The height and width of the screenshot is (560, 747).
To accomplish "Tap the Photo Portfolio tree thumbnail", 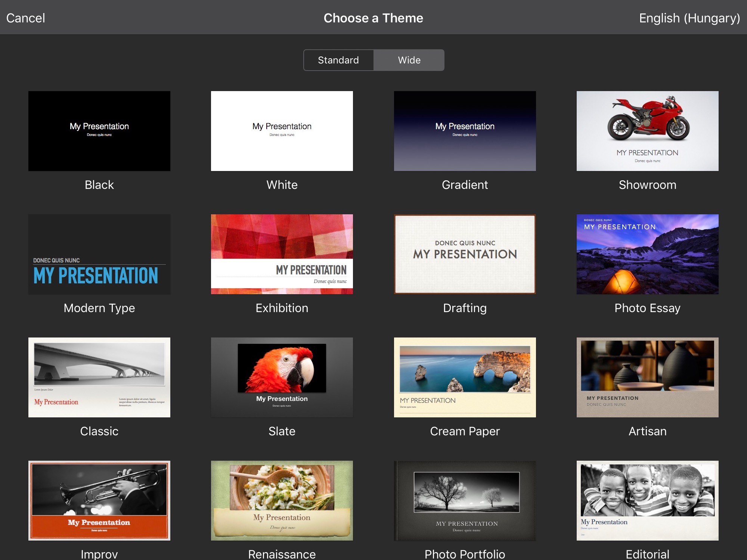I will pyautogui.click(x=465, y=501).
